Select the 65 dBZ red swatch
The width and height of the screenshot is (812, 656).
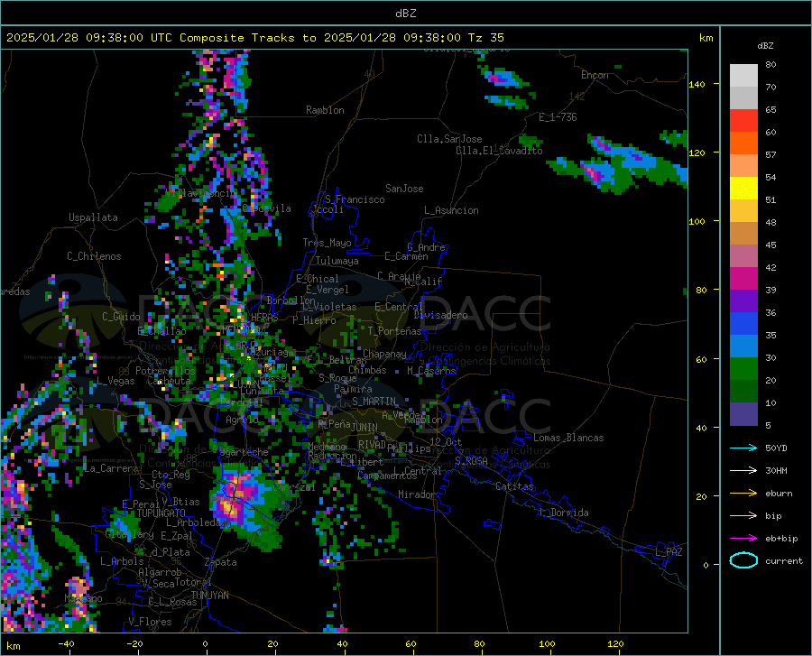[743, 121]
